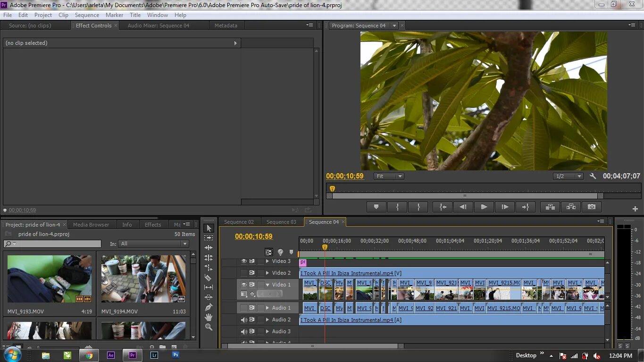Viewport: 644px width, 362px height.
Task: Switch to the Sequence 02 tab
Action: coord(239,222)
